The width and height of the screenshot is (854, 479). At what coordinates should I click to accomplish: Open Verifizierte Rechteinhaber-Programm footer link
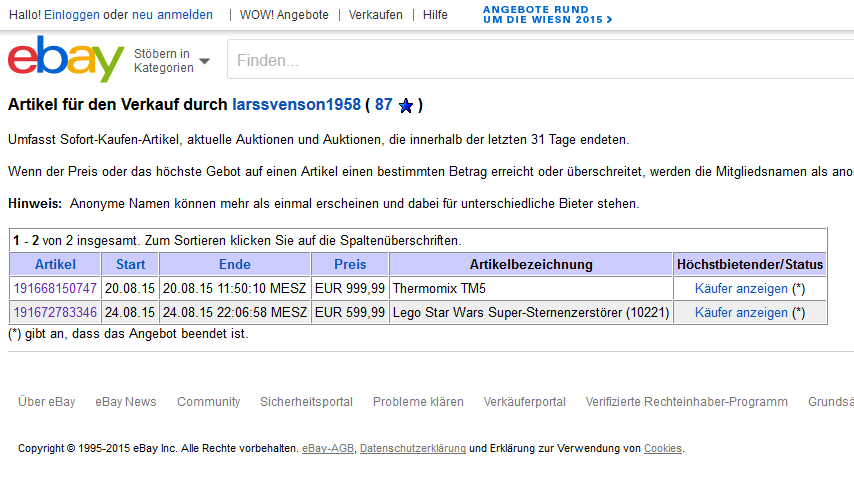coord(686,402)
